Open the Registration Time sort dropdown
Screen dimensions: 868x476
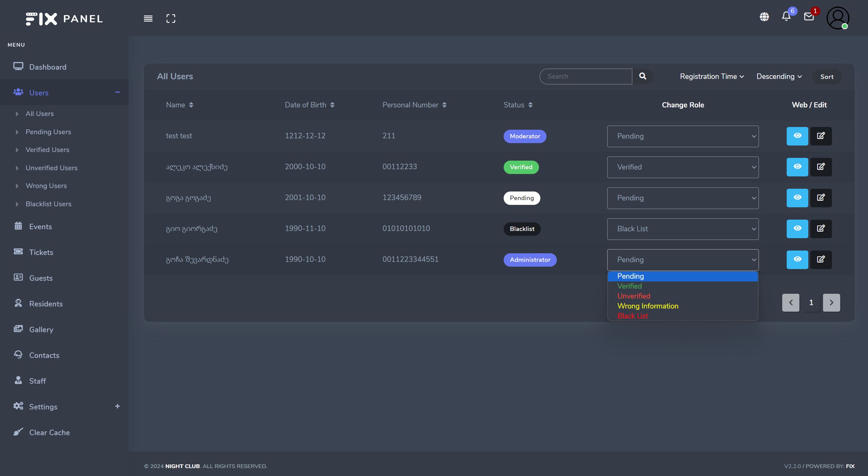[x=712, y=77]
